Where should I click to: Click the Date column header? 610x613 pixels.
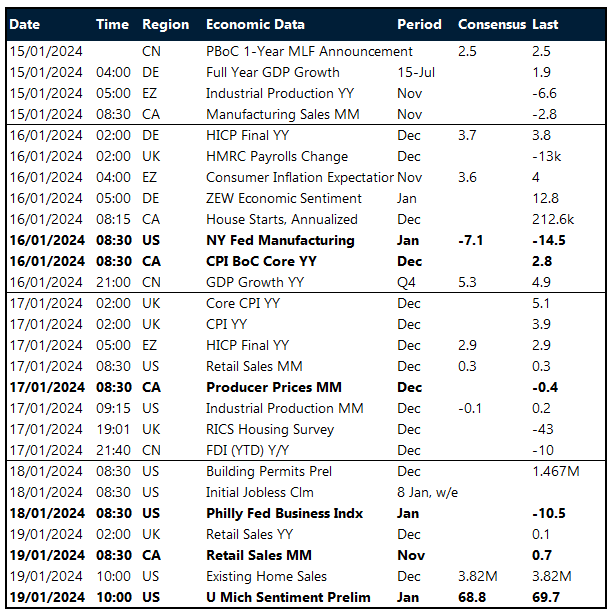[x=25, y=24]
